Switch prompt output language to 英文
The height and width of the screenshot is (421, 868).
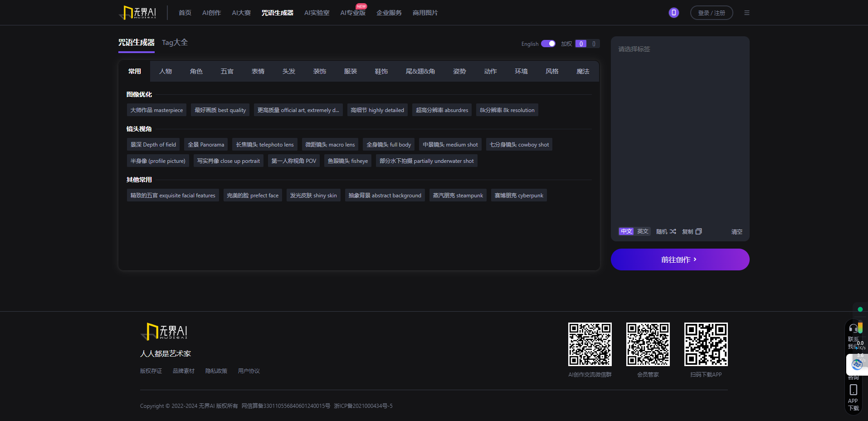[x=642, y=231]
